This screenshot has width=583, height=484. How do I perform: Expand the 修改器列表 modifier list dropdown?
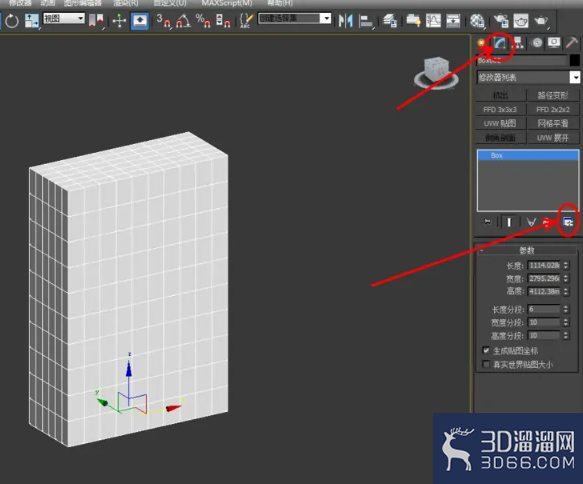[575, 77]
